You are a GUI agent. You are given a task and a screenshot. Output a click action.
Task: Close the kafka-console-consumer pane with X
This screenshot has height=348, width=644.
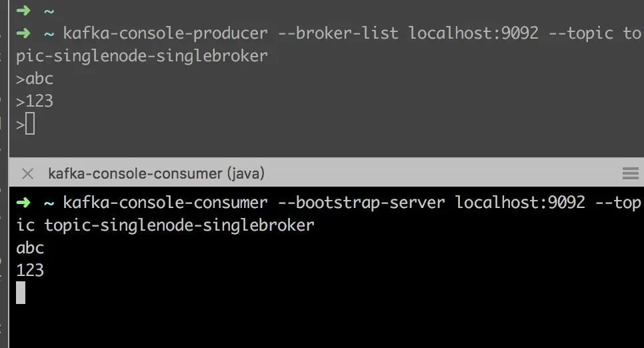(x=27, y=174)
